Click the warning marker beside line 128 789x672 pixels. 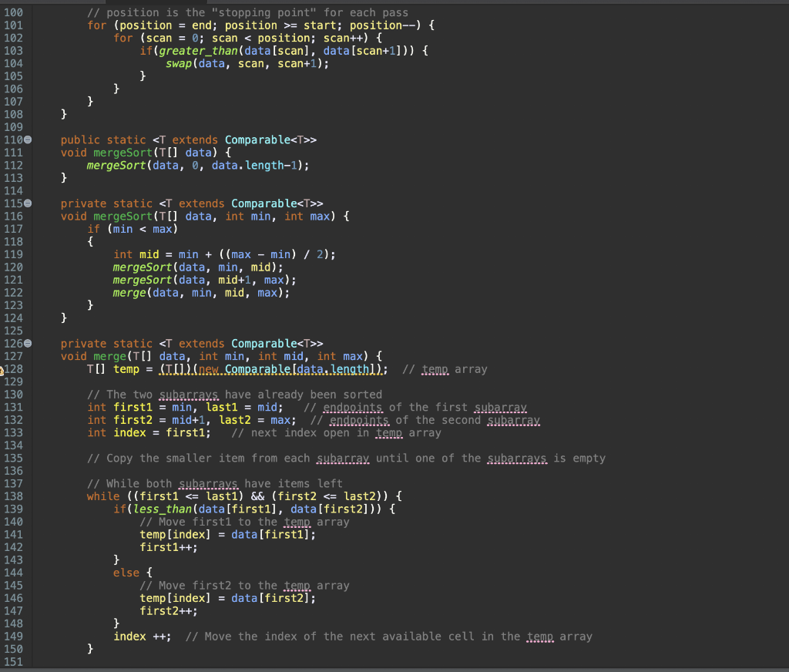coord(2,370)
